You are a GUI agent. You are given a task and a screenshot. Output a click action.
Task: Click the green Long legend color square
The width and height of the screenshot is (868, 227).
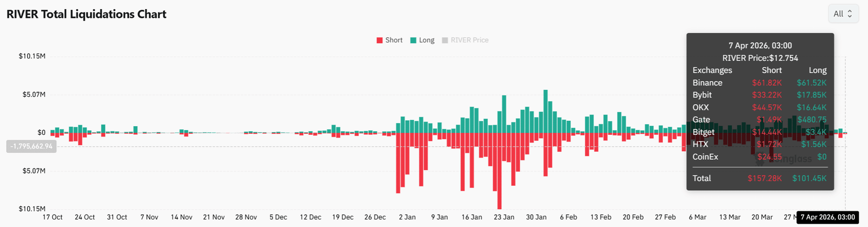[413, 40]
